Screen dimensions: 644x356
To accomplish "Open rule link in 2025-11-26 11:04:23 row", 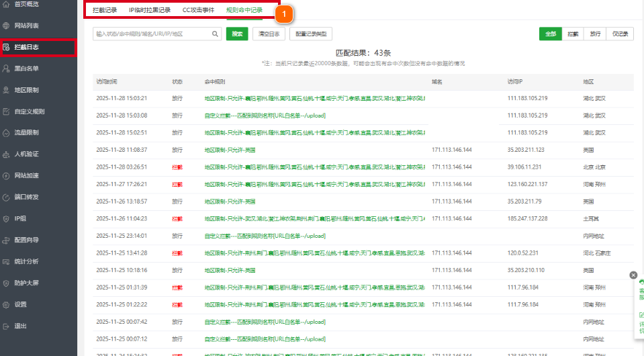I will coord(314,219).
